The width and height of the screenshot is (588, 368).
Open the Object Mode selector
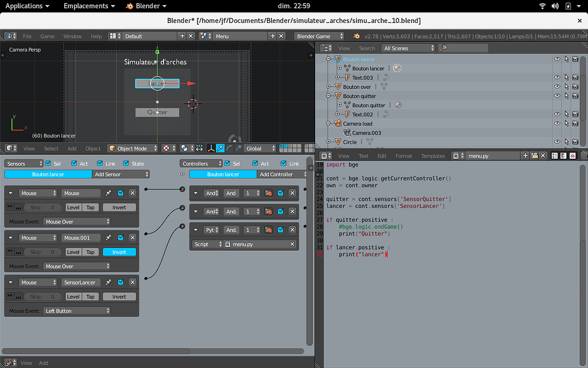[x=133, y=148]
